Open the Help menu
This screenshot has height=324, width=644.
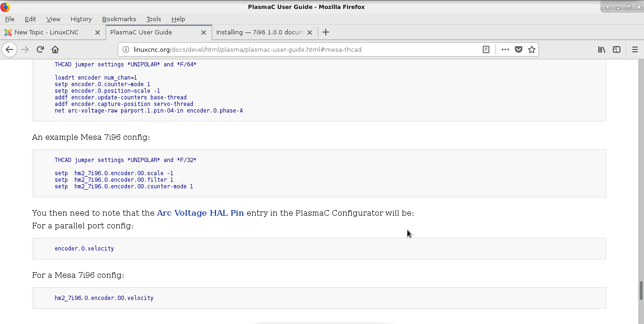[x=178, y=19]
